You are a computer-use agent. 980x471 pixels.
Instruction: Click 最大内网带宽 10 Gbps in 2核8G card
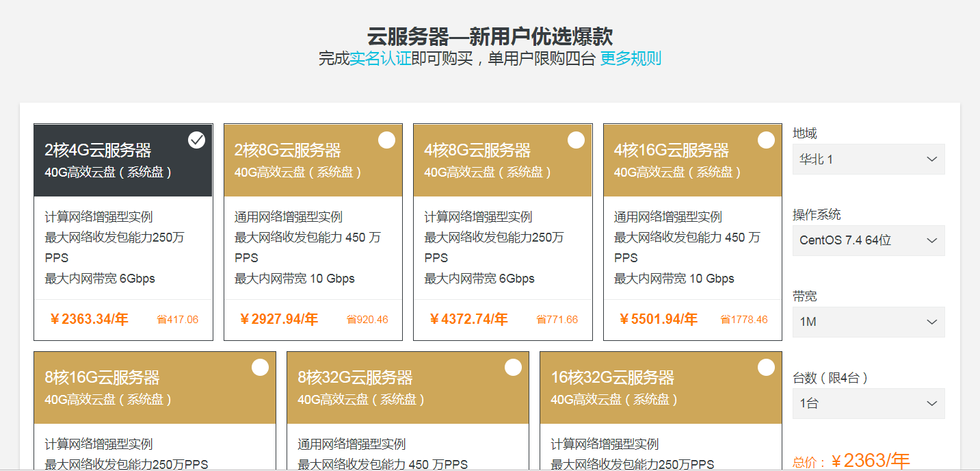point(295,279)
